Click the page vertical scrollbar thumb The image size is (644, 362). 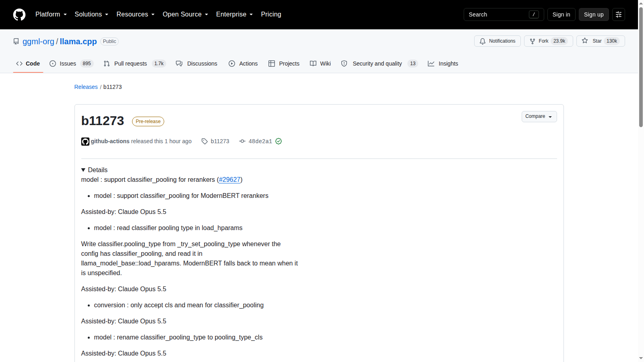point(641,66)
